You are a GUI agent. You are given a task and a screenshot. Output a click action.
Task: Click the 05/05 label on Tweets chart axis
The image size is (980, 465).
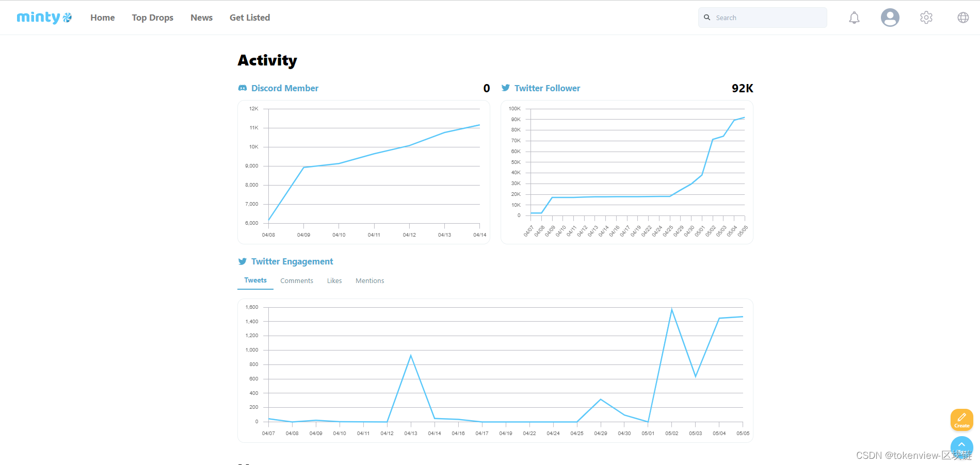(x=743, y=434)
